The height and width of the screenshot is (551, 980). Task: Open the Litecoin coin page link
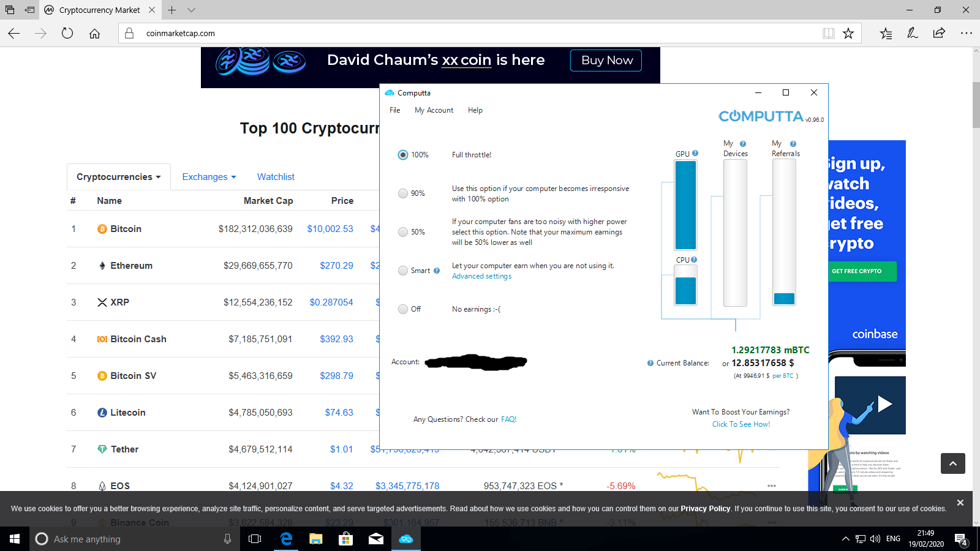[127, 413]
